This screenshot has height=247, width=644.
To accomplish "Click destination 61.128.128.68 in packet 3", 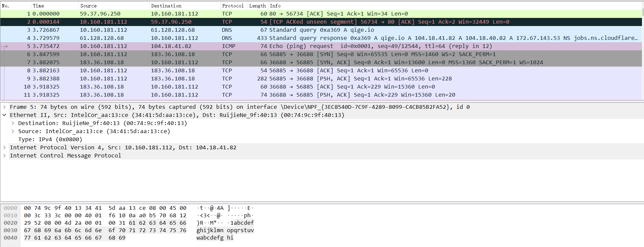I will pos(173,30).
